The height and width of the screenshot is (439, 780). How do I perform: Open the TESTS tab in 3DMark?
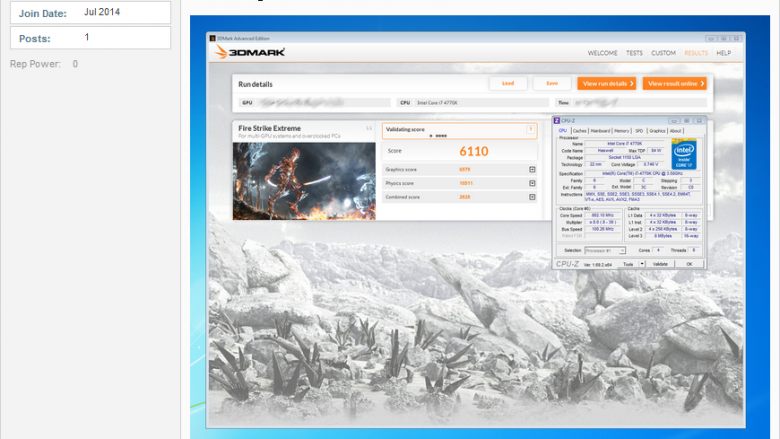point(634,53)
